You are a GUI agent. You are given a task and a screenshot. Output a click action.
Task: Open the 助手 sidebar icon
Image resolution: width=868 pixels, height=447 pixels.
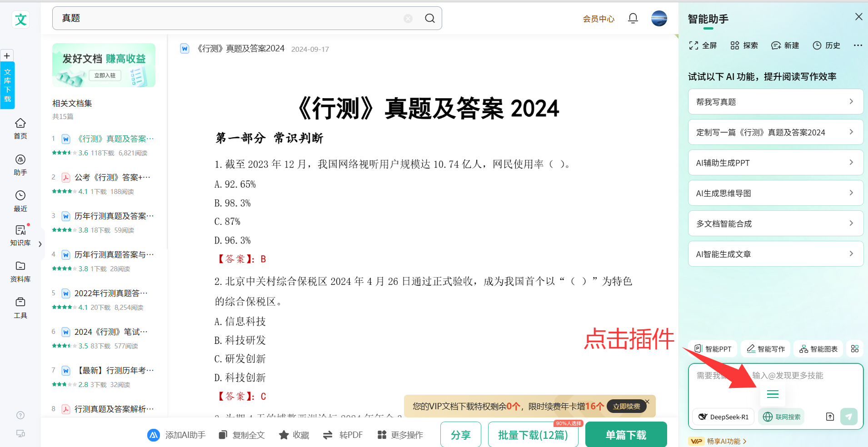[x=20, y=164]
